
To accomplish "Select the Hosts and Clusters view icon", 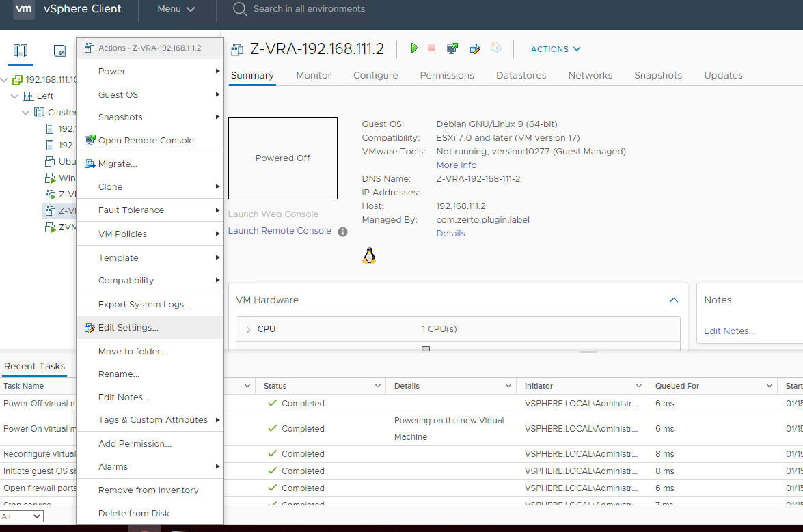I will coord(21,51).
